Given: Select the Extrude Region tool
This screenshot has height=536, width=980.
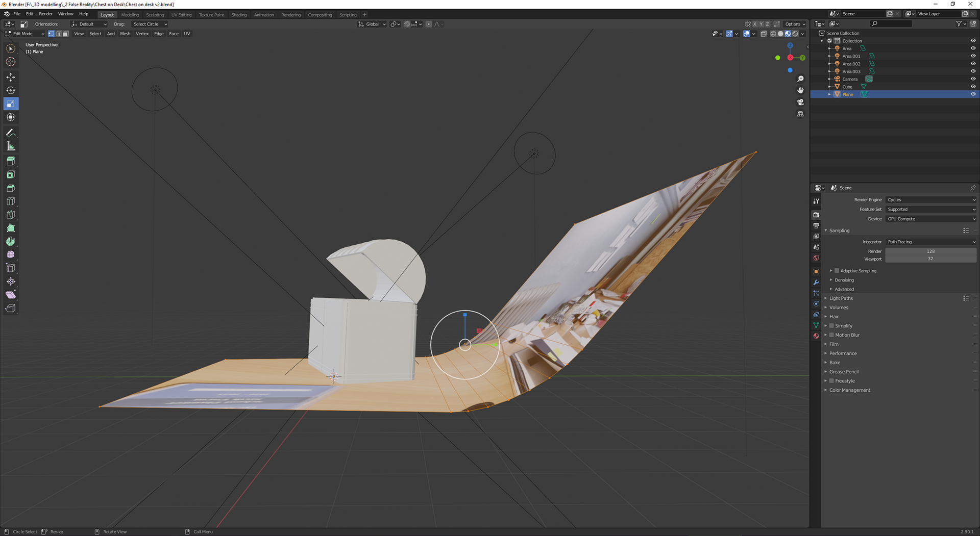Looking at the screenshot, I should (x=11, y=161).
